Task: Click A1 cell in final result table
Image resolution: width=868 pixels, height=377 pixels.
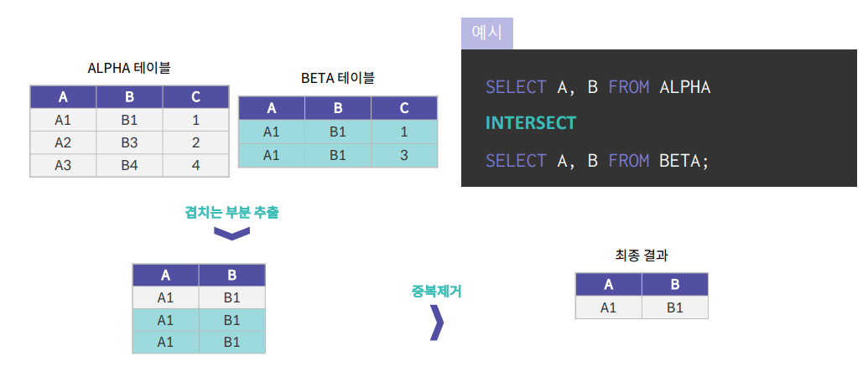Action: tap(608, 307)
